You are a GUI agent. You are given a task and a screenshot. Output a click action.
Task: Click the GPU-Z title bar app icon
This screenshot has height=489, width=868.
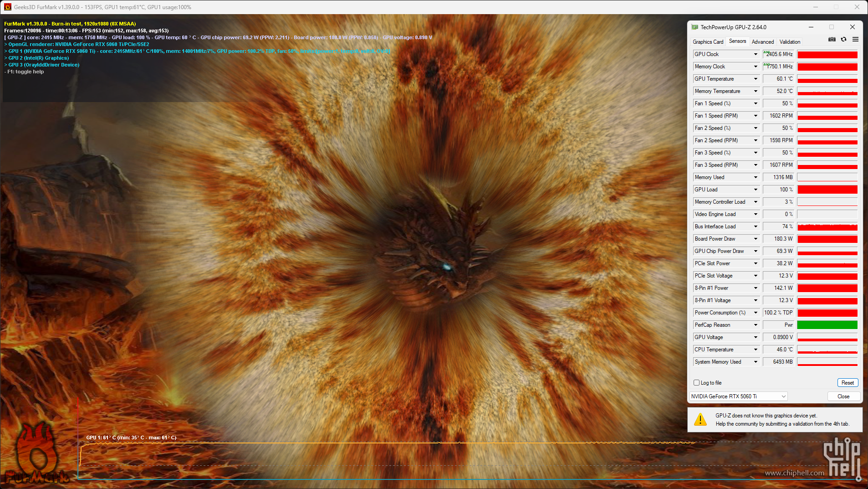(x=694, y=27)
